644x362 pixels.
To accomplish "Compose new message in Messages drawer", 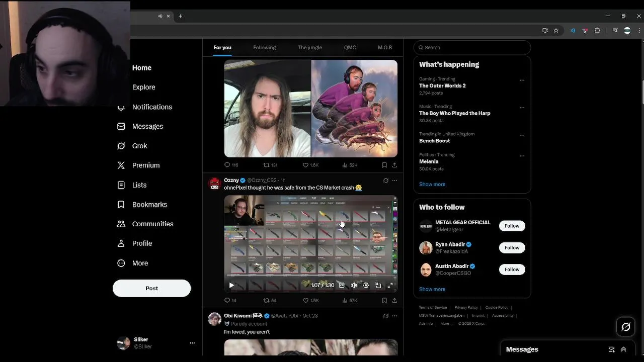I will pos(611,349).
